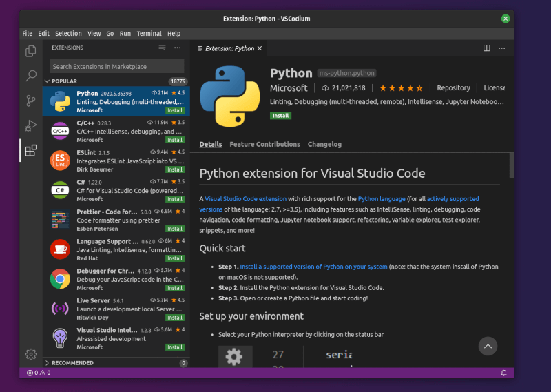Open the Go menu

click(x=110, y=33)
